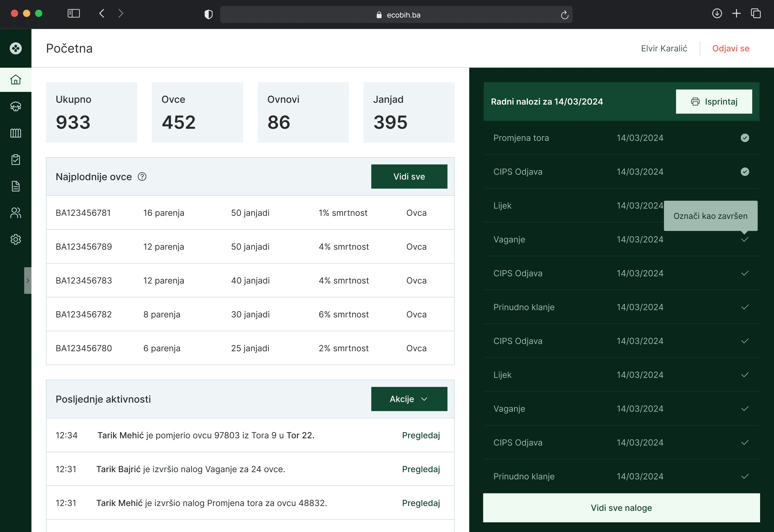Open the users icon in sidebar
This screenshot has width=774, height=532.
click(16, 213)
